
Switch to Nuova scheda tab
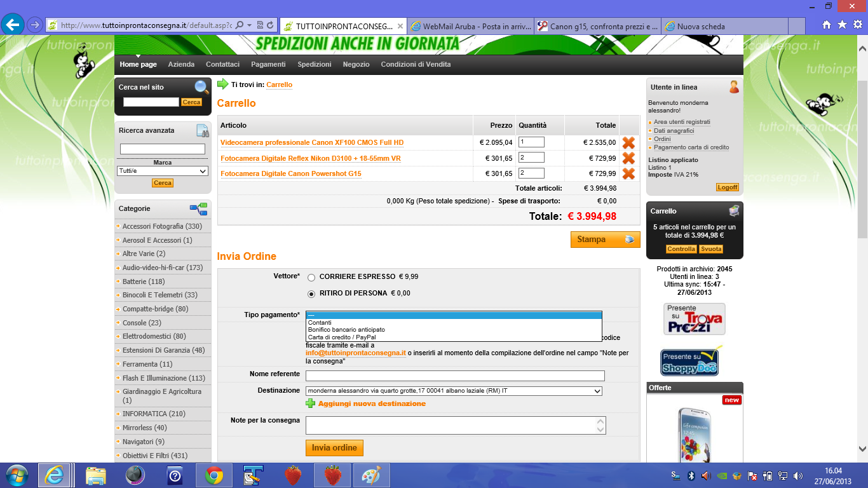(x=724, y=26)
